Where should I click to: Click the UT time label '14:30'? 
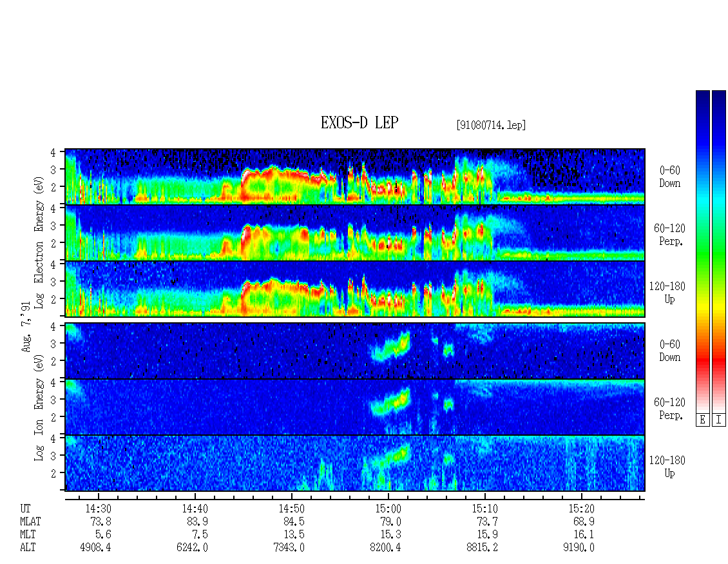point(98,509)
